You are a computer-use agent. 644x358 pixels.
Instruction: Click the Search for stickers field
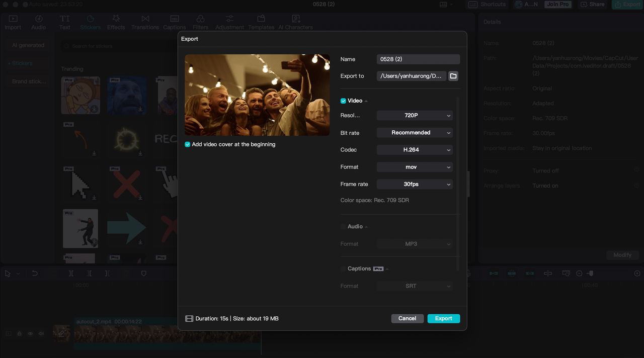[118, 46]
